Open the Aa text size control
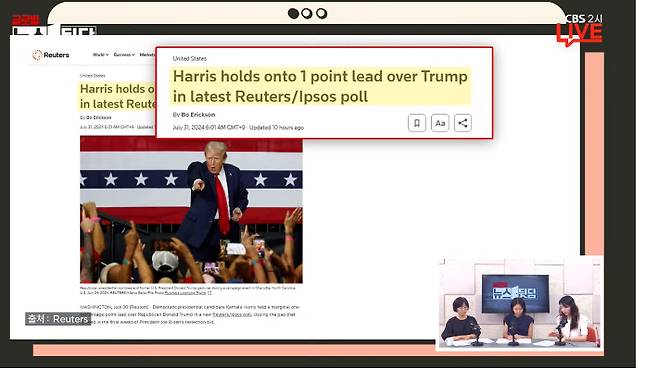This screenshot has width=658, height=369. 440,123
